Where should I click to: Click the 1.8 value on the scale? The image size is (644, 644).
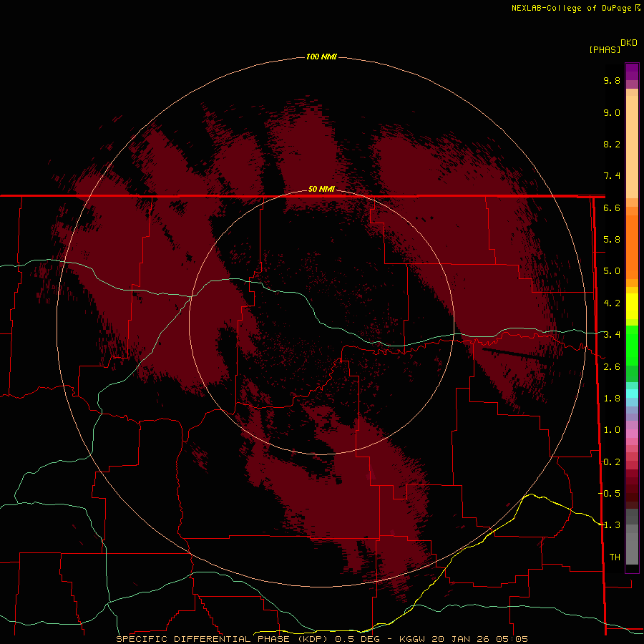(612, 399)
